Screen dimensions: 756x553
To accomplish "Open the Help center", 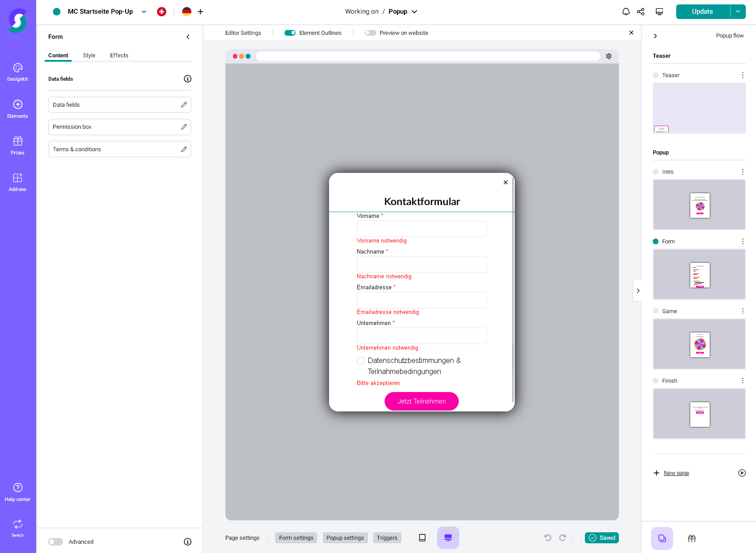I will point(18,492).
